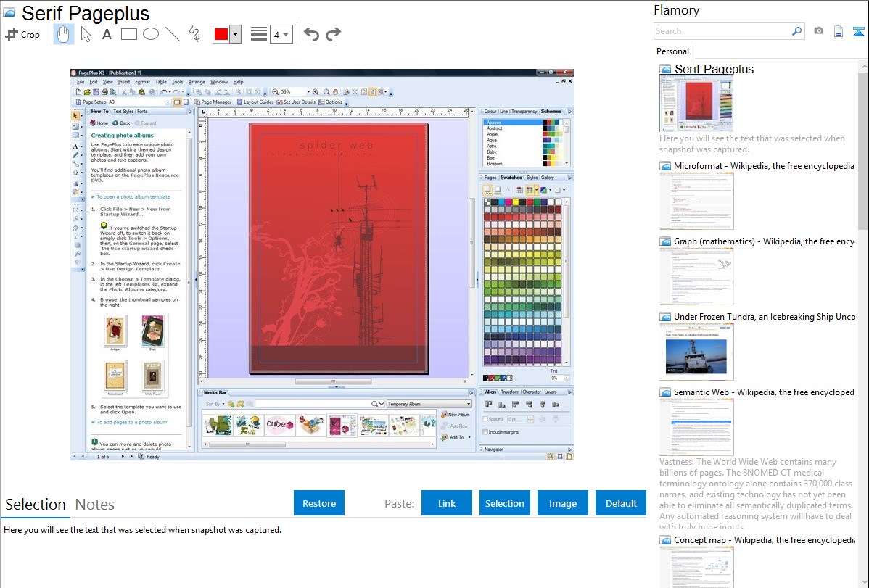Undo the last annotation

click(x=311, y=34)
